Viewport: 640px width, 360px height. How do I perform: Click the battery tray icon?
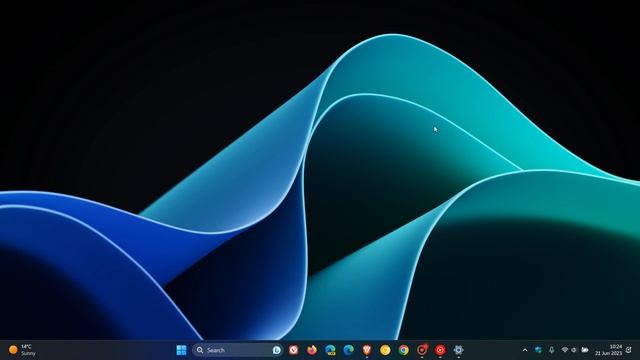pos(585,350)
